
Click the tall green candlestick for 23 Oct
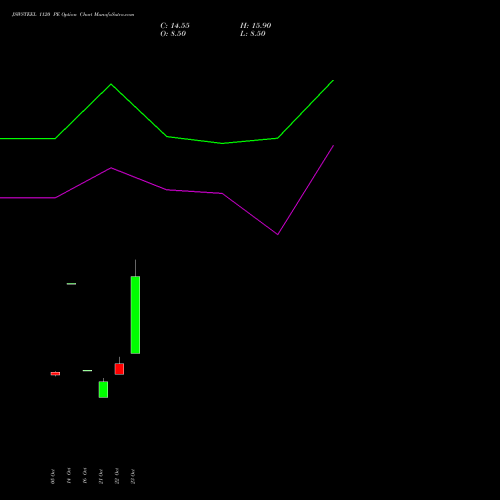(x=135, y=315)
